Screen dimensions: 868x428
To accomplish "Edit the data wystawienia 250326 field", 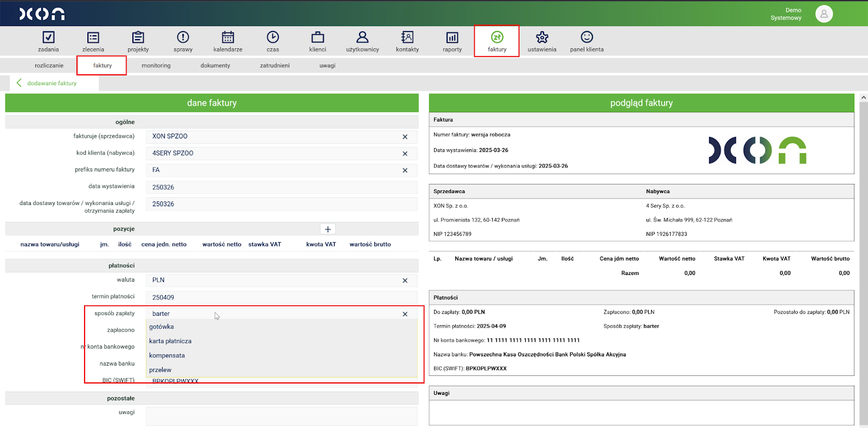I will 282,187.
